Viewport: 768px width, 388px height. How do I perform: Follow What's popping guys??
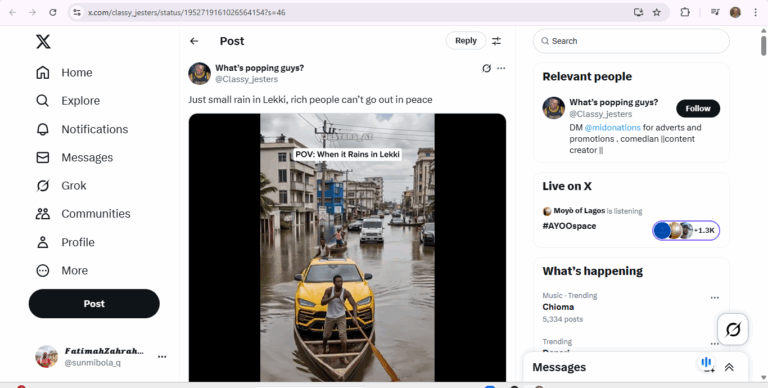coord(698,109)
